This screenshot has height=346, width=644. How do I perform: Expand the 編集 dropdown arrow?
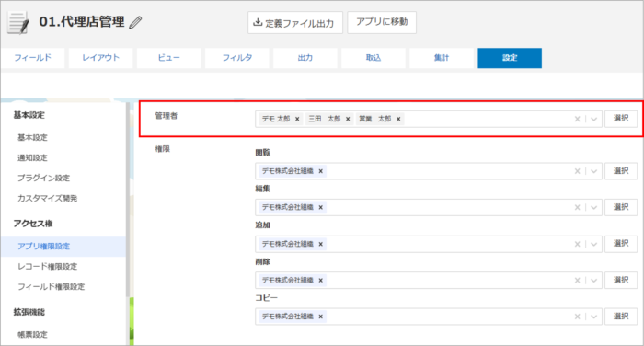point(594,208)
